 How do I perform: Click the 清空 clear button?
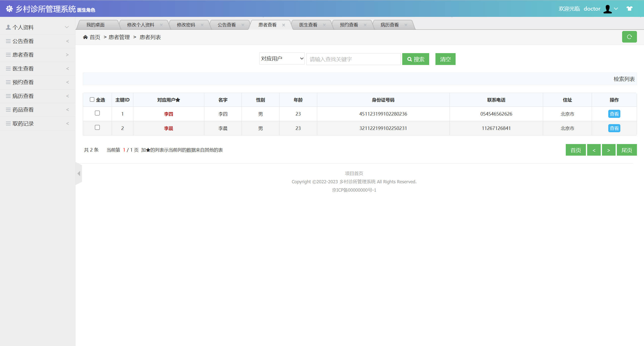(445, 59)
